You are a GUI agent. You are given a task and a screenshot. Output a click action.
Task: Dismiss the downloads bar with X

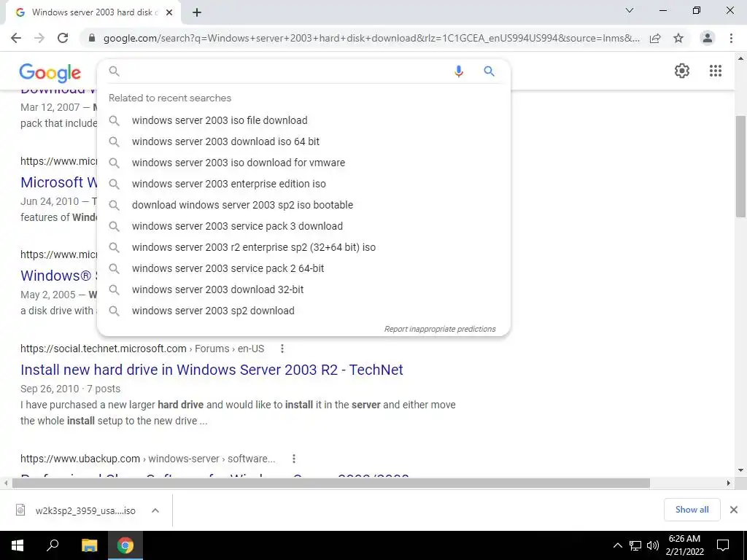click(x=734, y=510)
